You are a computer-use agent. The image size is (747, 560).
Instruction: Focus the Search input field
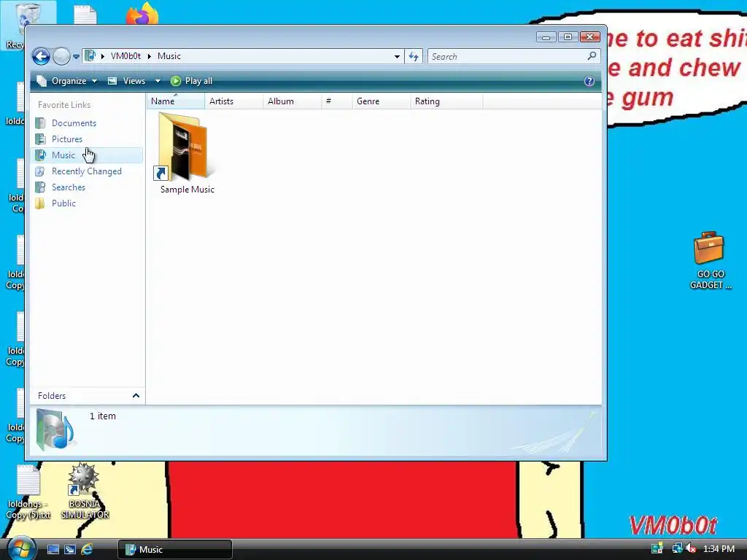tap(507, 57)
